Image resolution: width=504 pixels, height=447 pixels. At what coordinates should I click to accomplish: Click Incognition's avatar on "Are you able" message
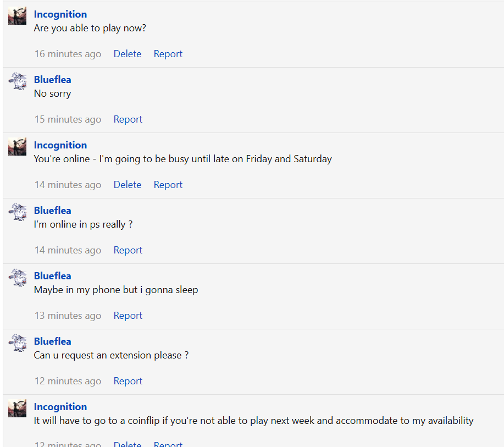(18, 16)
